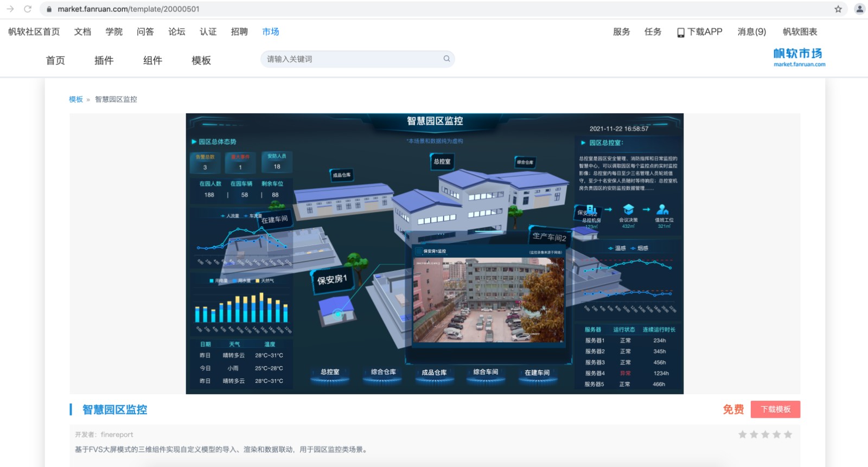
Task: Click the 模板 breadcrumb link
Action: 76,99
